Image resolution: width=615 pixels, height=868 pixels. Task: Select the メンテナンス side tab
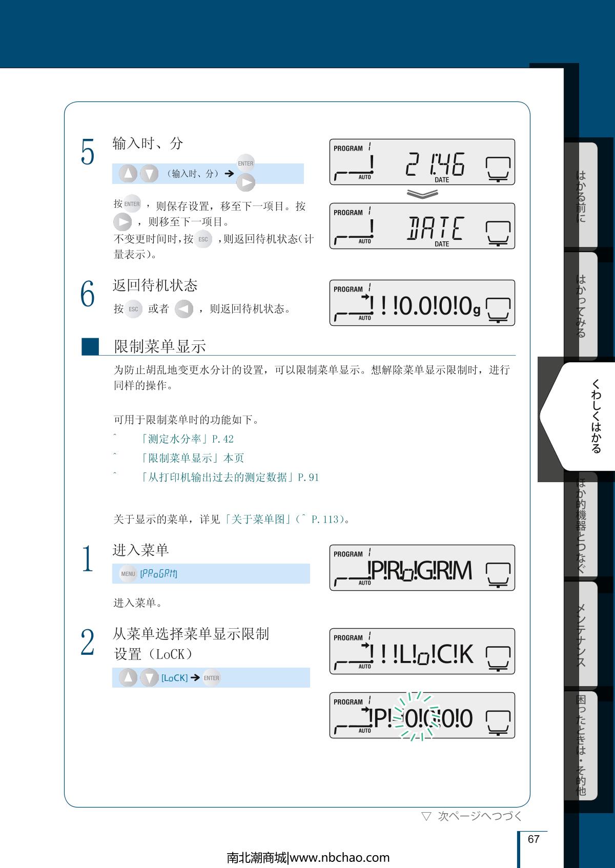click(581, 635)
